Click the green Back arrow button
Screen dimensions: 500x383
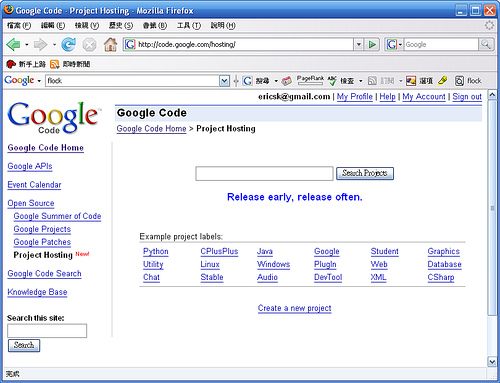[13, 44]
